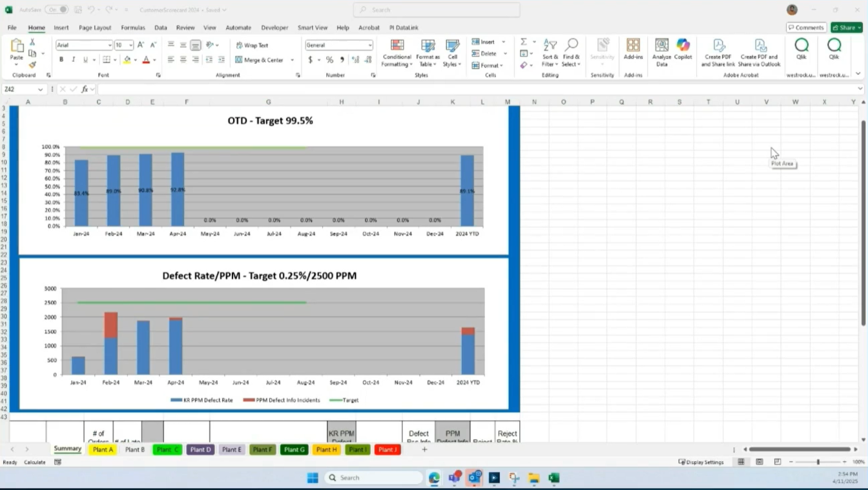Open Sort & Filter menu

(550, 53)
